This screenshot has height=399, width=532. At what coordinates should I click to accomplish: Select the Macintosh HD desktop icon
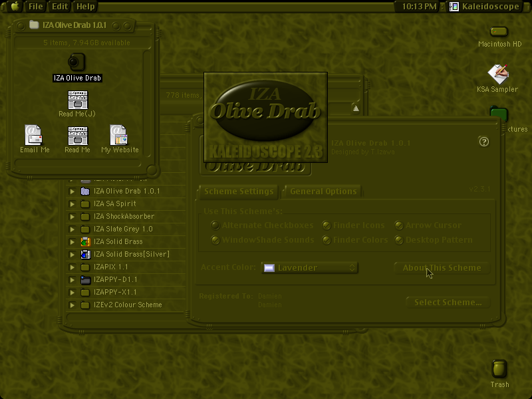coord(499,32)
